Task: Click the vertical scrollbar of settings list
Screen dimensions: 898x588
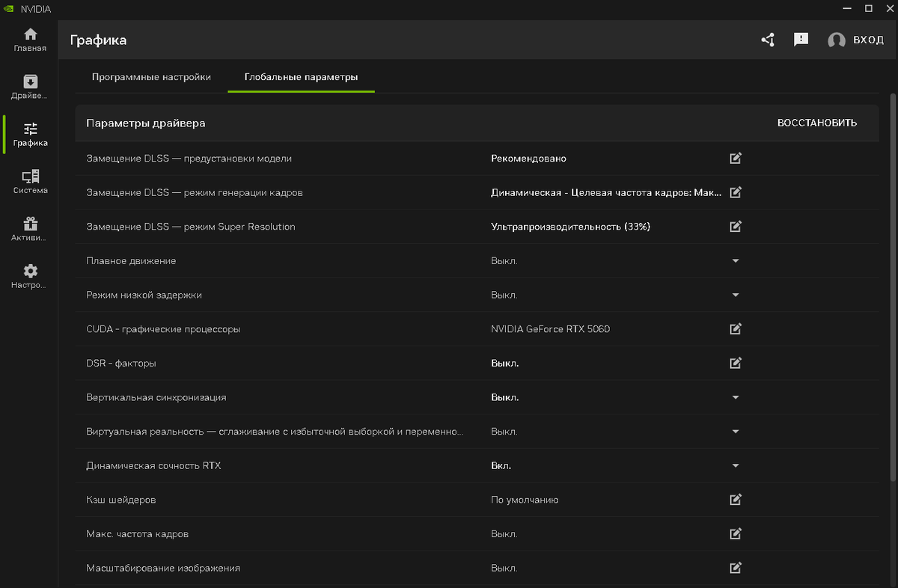Action: (x=892, y=287)
